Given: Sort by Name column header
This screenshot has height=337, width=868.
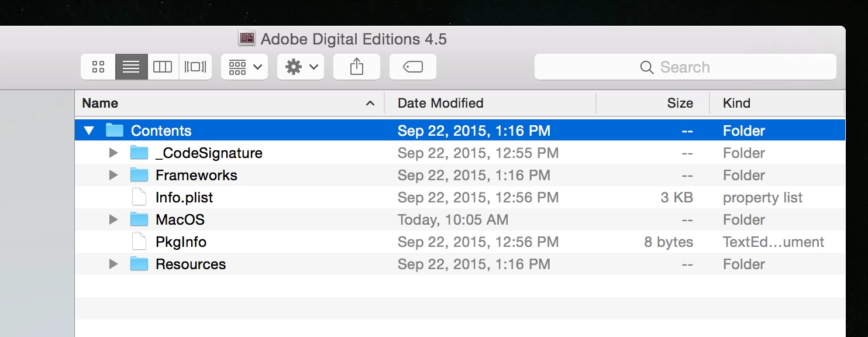Looking at the screenshot, I should click(100, 103).
